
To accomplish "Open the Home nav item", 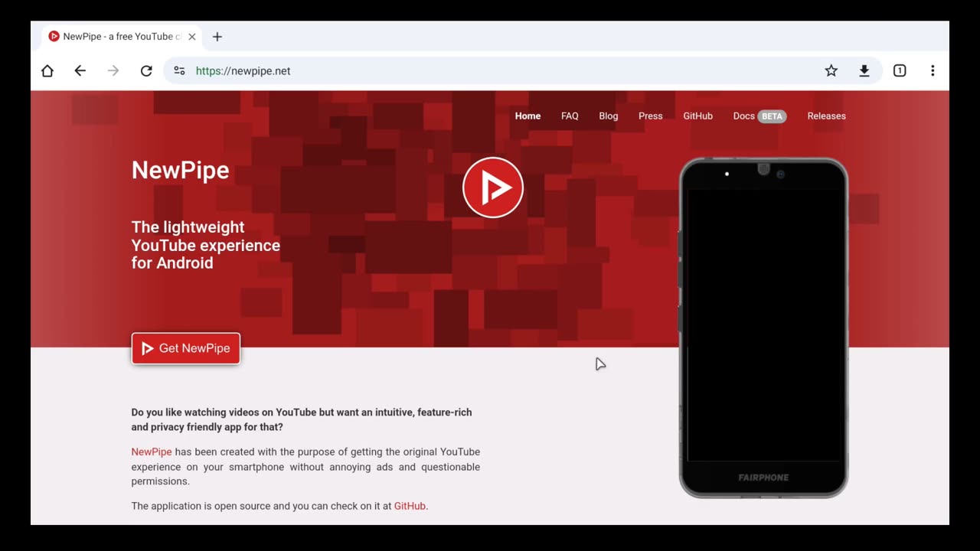I will pyautogui.click(x=528, y=116).
